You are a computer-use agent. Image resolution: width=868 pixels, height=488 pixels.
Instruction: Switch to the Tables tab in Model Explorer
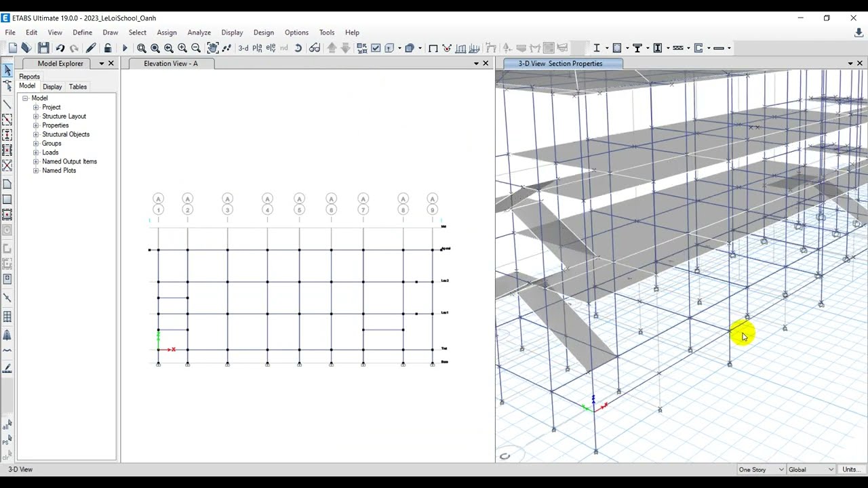[x=78, y=87]
